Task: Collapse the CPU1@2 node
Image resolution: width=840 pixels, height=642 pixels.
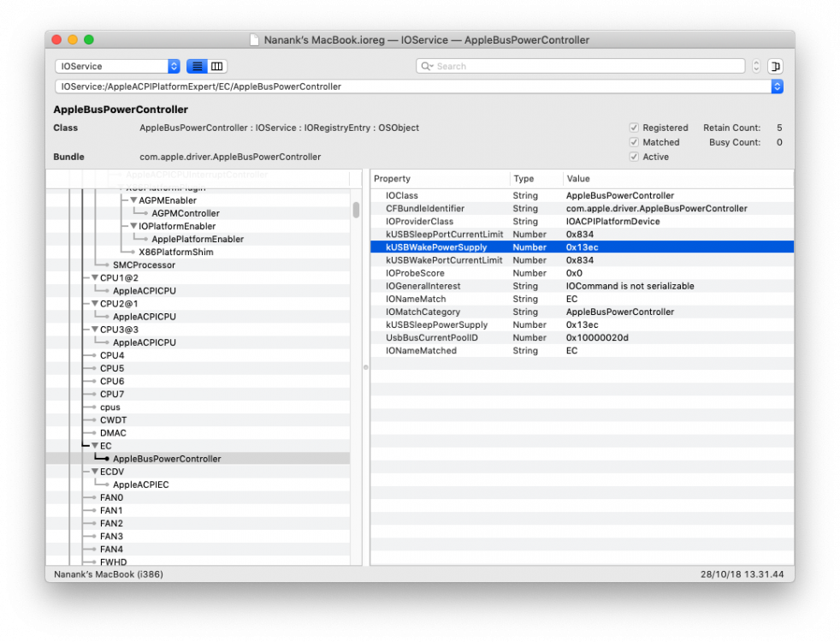Action: click(x=95, y=277)
